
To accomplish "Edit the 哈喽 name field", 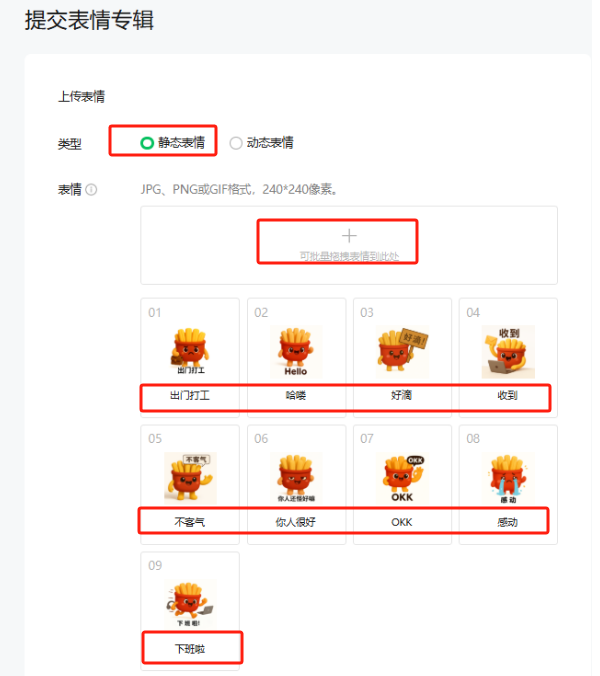I will pos(296,395).
